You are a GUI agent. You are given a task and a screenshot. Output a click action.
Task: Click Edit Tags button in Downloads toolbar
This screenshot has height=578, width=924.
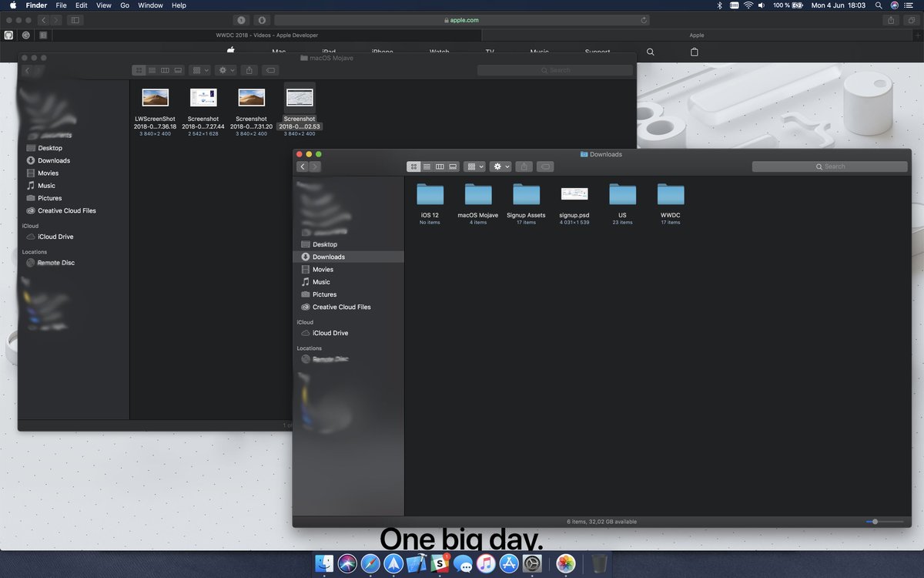545,166
